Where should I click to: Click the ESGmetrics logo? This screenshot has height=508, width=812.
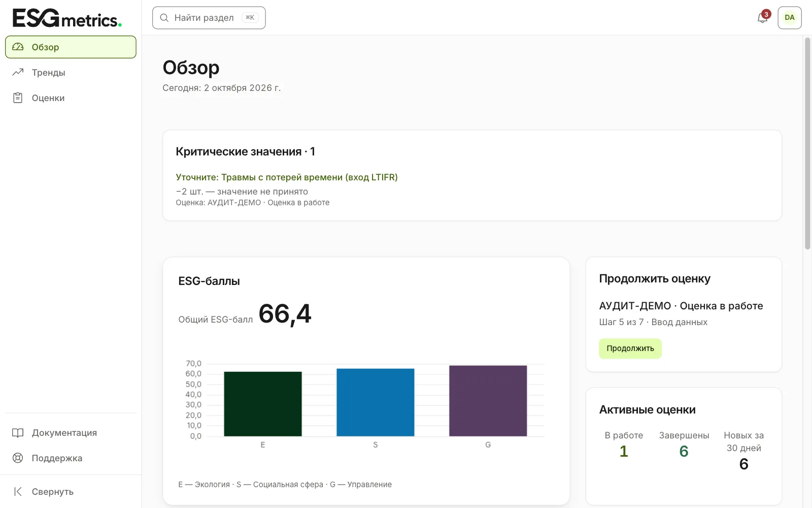(x=67, y=18)
